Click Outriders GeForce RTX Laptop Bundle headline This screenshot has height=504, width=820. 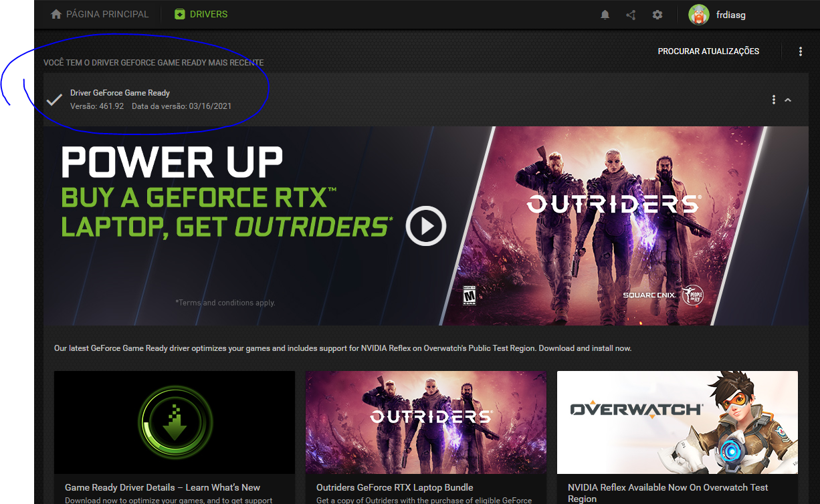click(x=395, y=487)
